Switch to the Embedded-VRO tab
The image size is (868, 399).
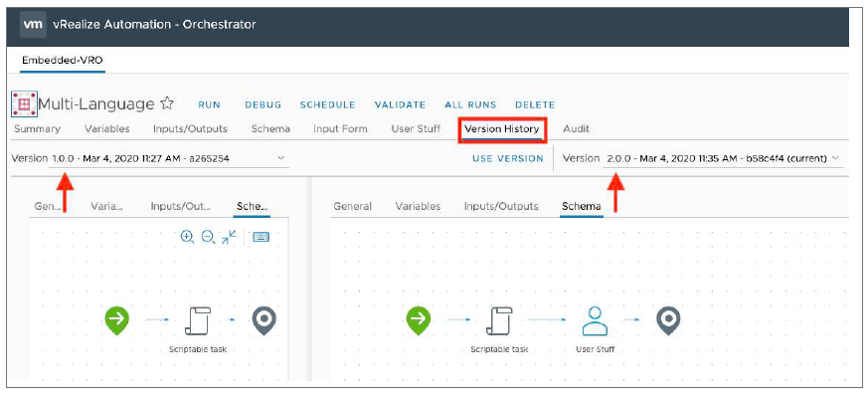pyautogui.click(x=62, y=61)
